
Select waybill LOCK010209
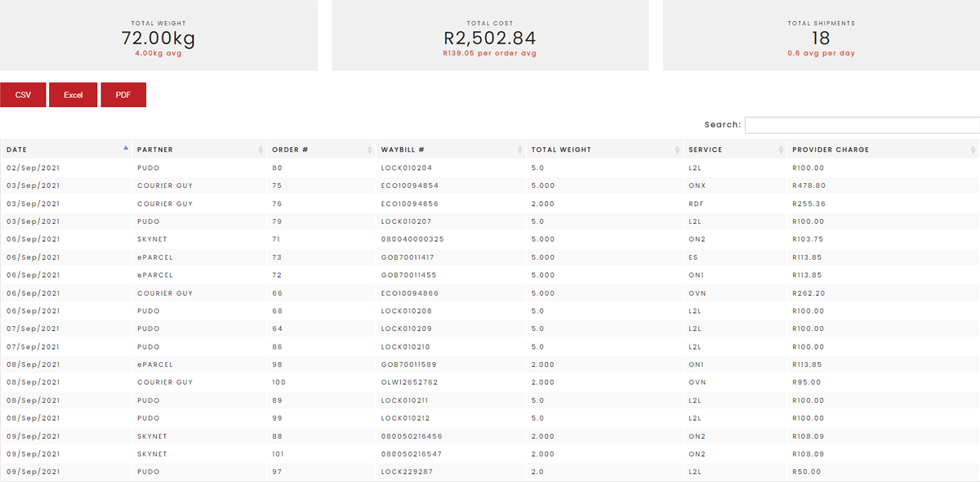(407, 328)
